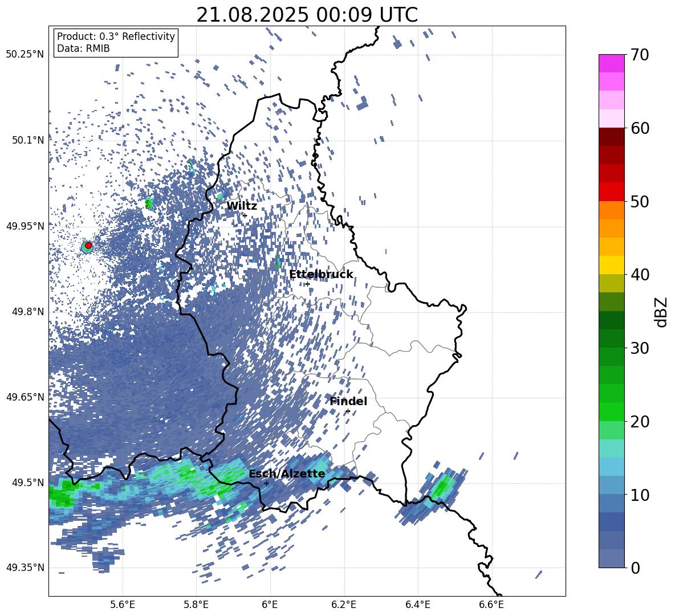Click the 49.35°N latitude tick label
This screenshot has height=616, width=675.
point(25,568)
